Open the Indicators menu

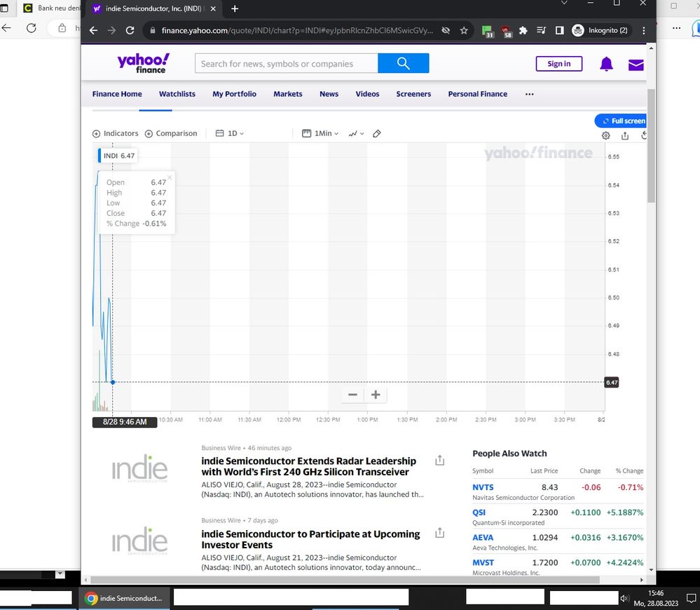coord(115,133)
